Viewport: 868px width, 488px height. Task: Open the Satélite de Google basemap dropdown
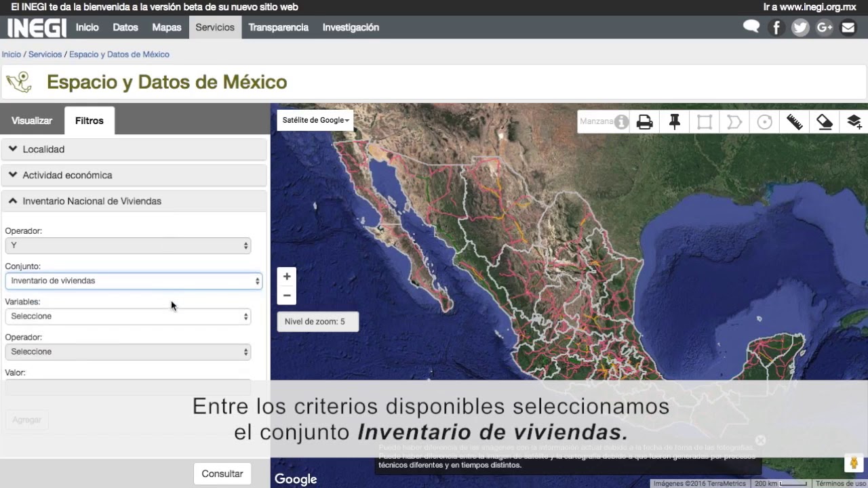coord(315,121)
